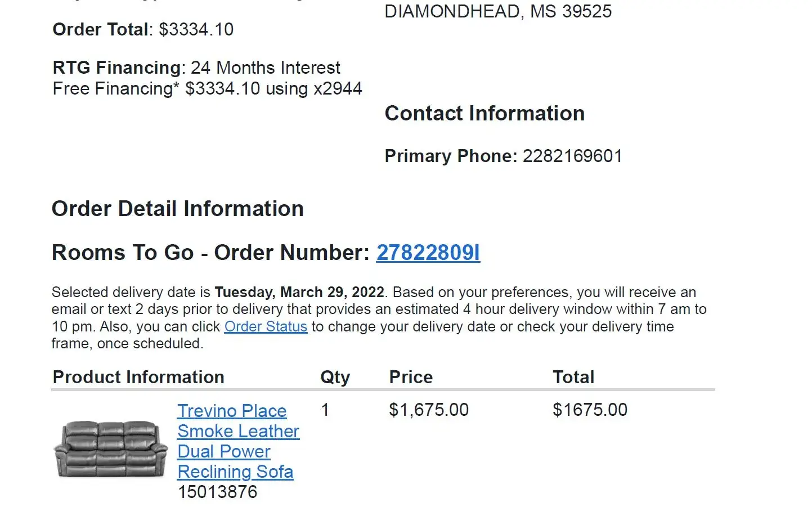The height and width of the screenshot is (507, 812).
Task: Click the Order Detail Information heading
Action: tap(178, 209)
